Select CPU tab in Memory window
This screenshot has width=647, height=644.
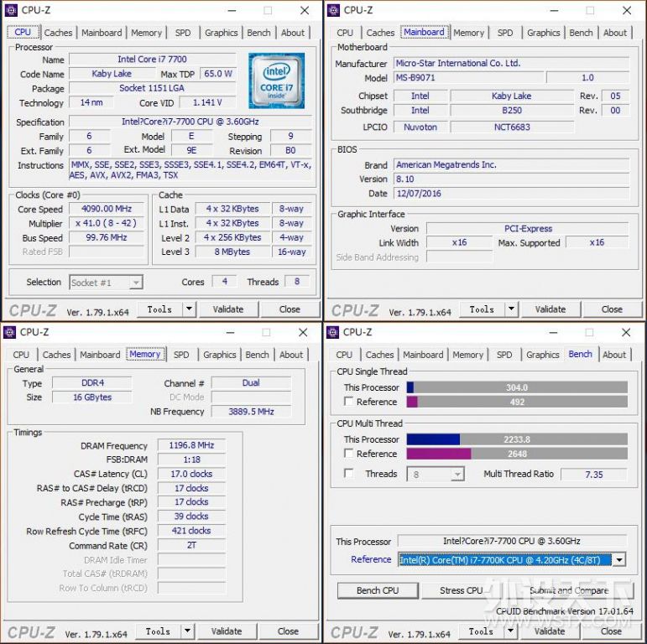click(x=21, y=355)
